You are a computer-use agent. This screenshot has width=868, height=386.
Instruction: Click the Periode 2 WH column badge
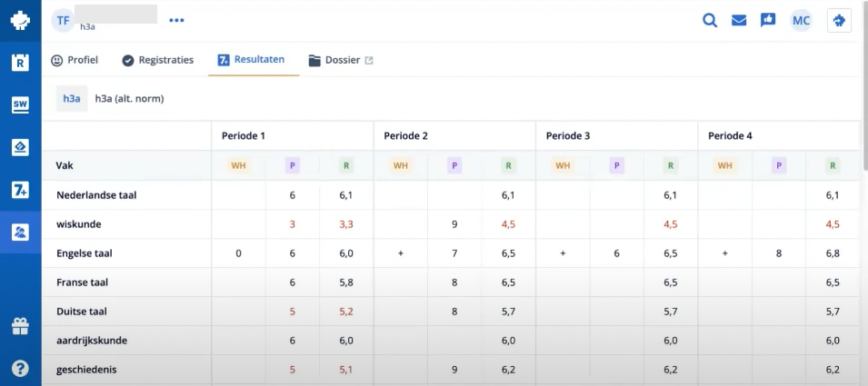coord(401,164)
